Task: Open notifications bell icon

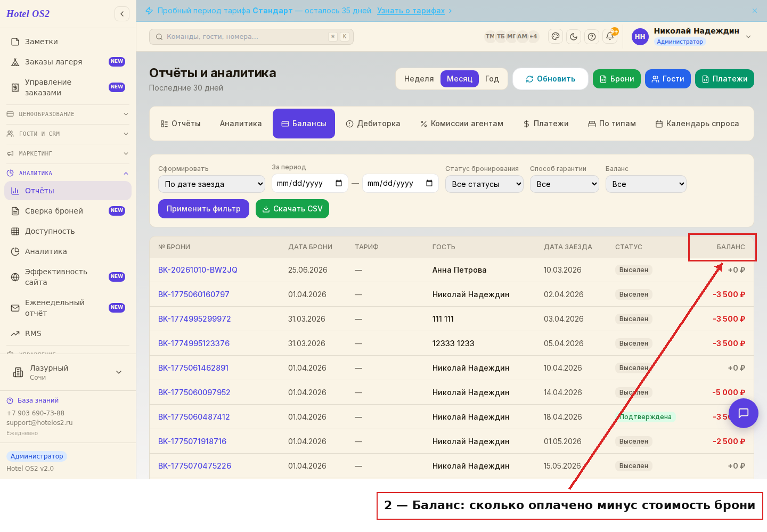Action: click(x=610, y=37)
